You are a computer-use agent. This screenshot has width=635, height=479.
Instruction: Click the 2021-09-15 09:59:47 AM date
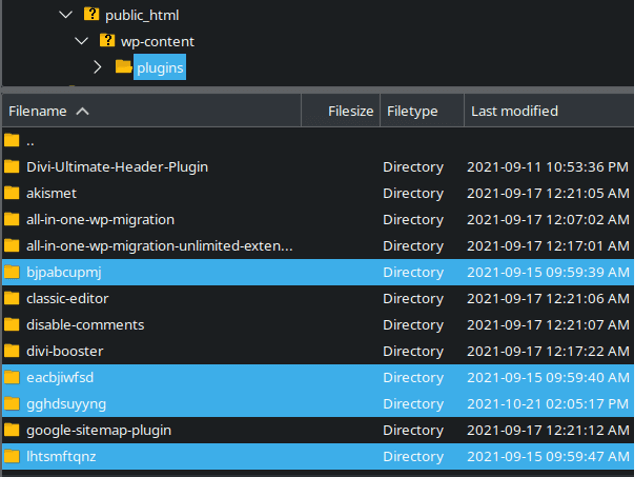[548, 456]
